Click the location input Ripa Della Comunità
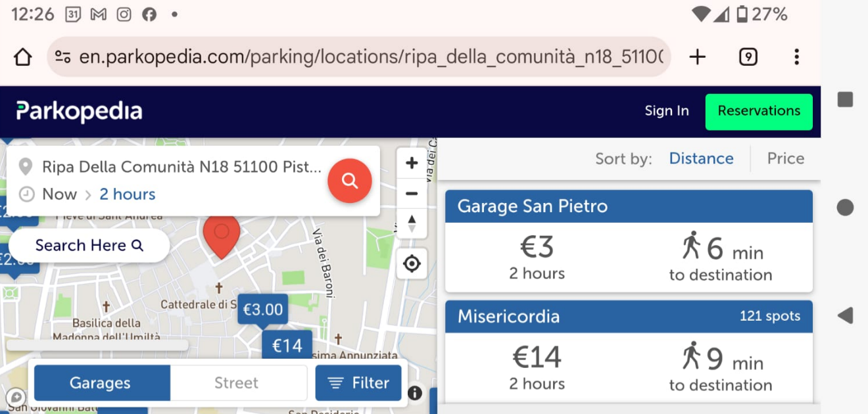The width and height of the screenshot is (868, 414). 182,166
